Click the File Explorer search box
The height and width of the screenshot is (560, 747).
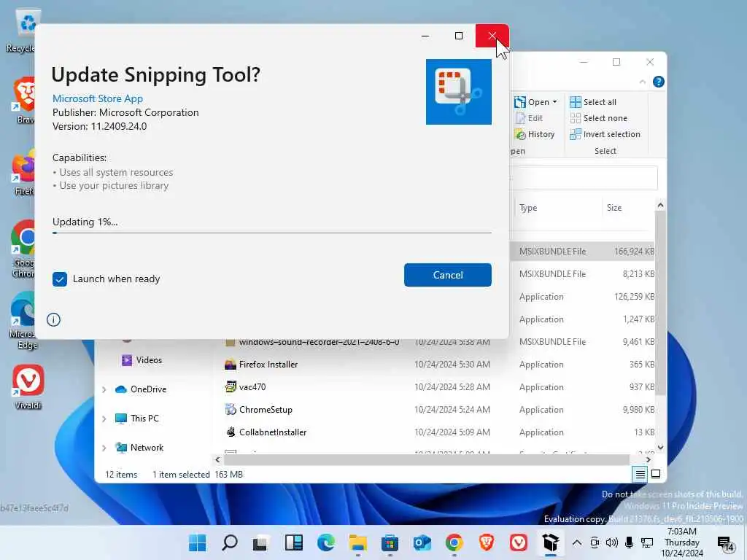tap(584, 178)
